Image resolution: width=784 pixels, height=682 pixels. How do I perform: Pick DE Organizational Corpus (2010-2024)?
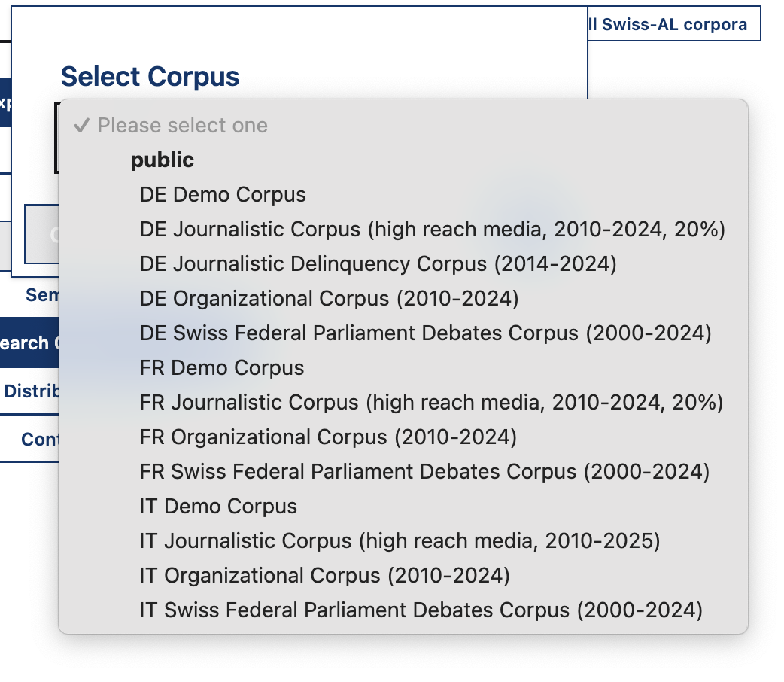point(329,299)
